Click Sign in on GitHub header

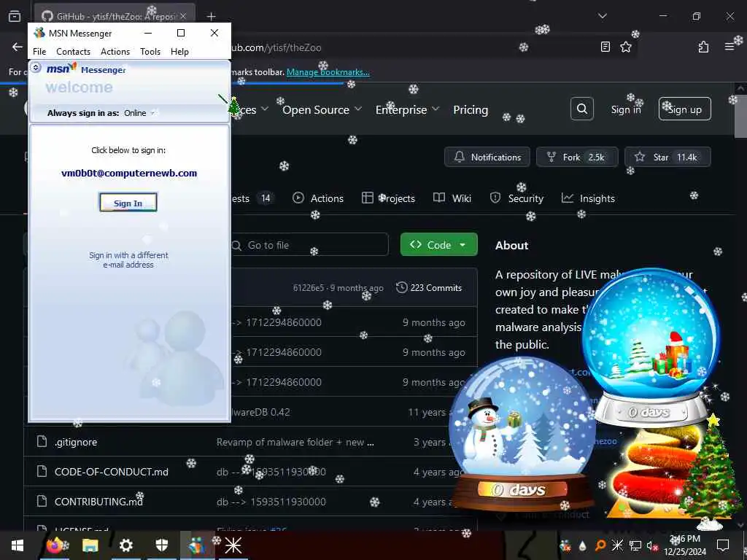tap(625, 109)
